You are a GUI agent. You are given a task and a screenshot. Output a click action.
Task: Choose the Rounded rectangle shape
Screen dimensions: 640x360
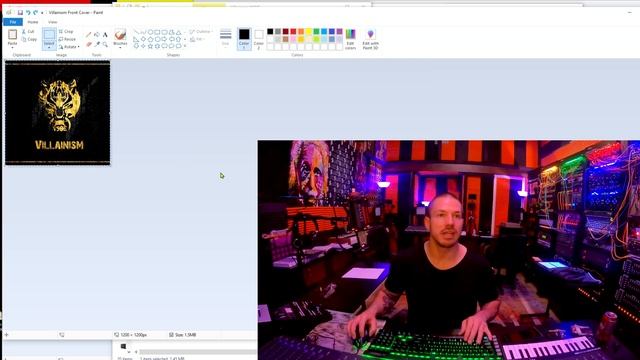coord(164,32)
